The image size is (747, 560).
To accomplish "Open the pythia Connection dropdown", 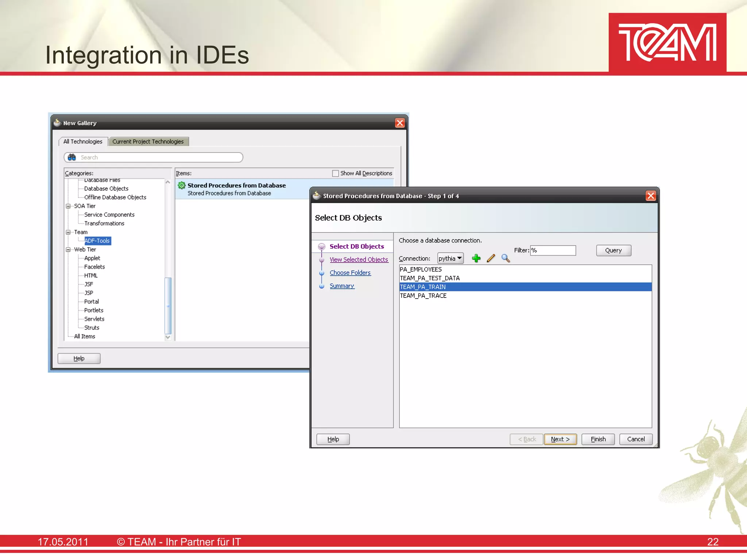I will click(450, 258).
